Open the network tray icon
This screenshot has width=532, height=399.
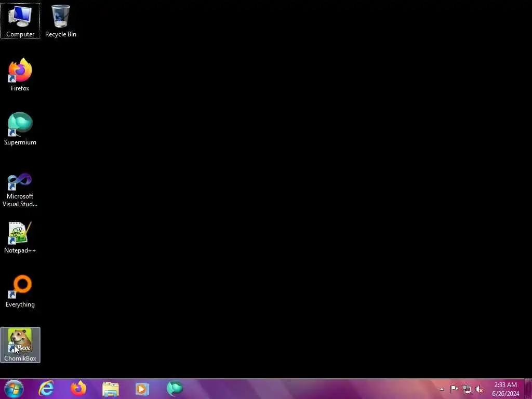pos(467,389)
